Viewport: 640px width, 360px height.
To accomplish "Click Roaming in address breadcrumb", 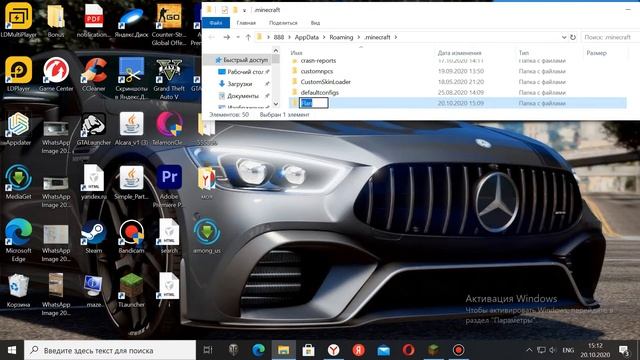I will pyautogui.click(x=341, y=37).
